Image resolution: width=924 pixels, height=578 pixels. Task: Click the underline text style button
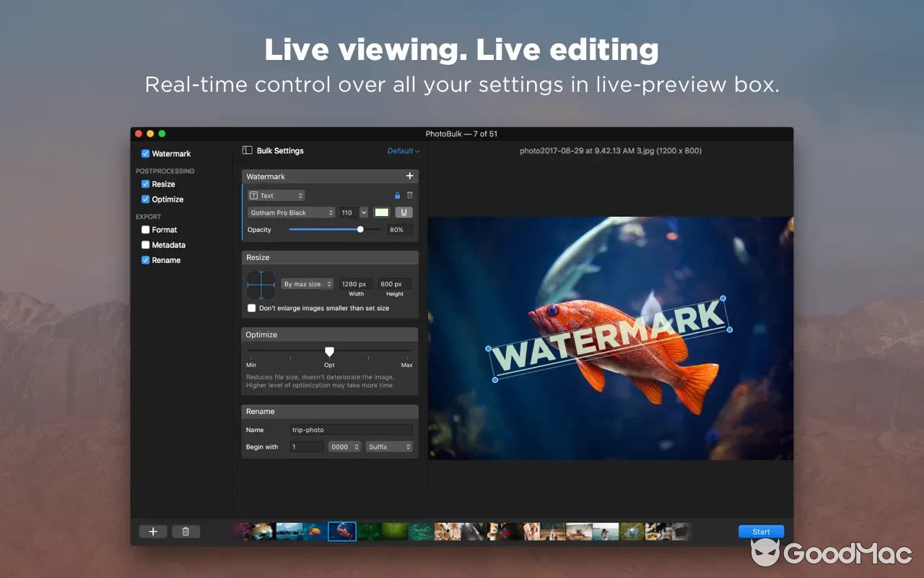(x=404, y=212)
